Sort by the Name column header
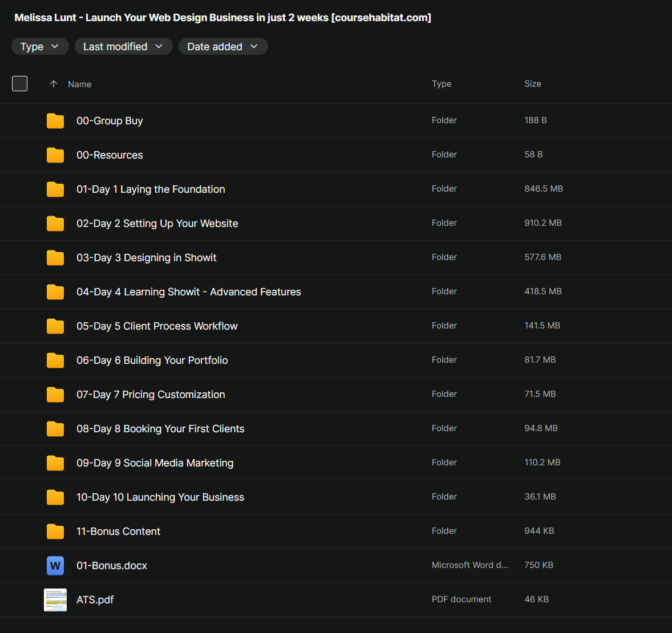672x633 pixels. pyautogui.click(x=80, y=84)
